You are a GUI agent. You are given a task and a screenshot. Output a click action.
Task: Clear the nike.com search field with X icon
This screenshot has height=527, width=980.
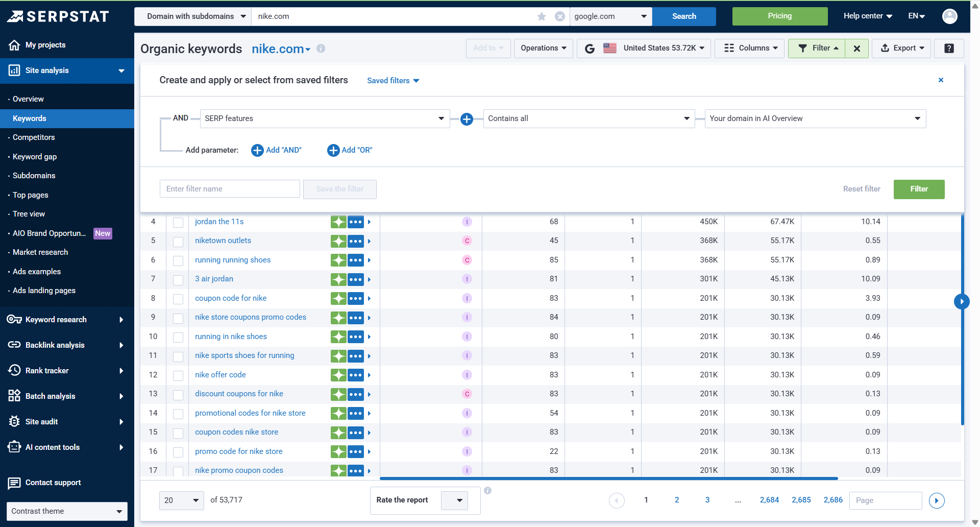[560, 16]
